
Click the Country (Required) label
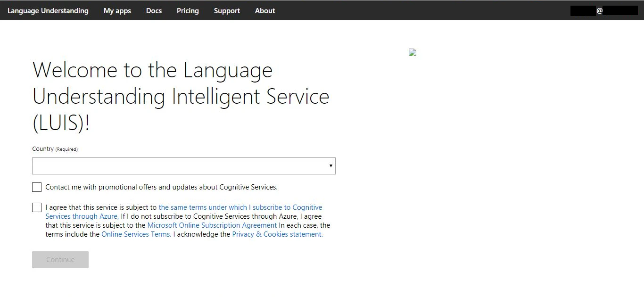[x=55, y=149]
